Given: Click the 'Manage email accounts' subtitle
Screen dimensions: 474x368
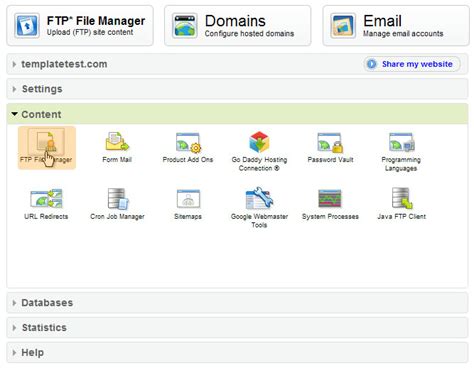Looking at the screenshot, I should pyautogui.click(x=403, y=34).
